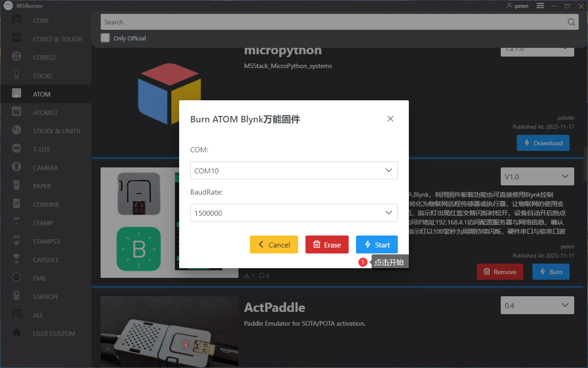Viewport: 588px width, 368px height.
Task: Open the hamburger menu icon in title bar
Action: pyautogui.click(x=540, y=6)
